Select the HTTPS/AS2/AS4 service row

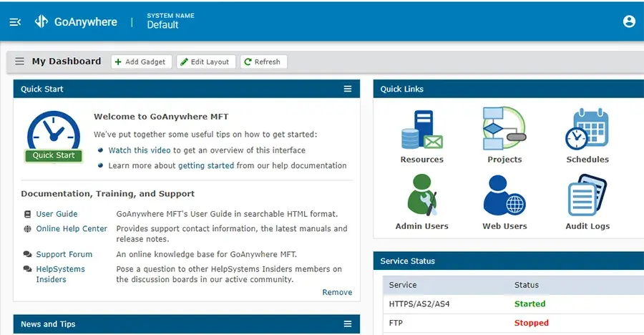[x=513, y=304]
